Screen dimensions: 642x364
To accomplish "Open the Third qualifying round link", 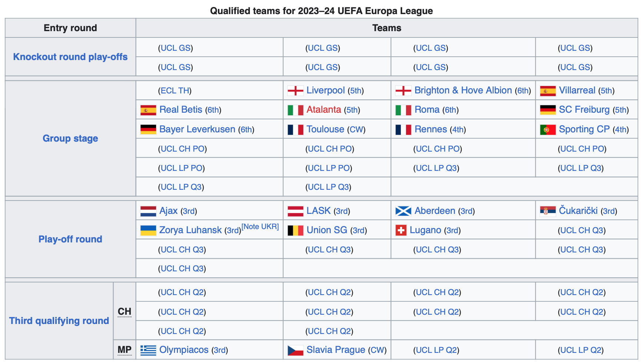I will click(x=59, y=321).
